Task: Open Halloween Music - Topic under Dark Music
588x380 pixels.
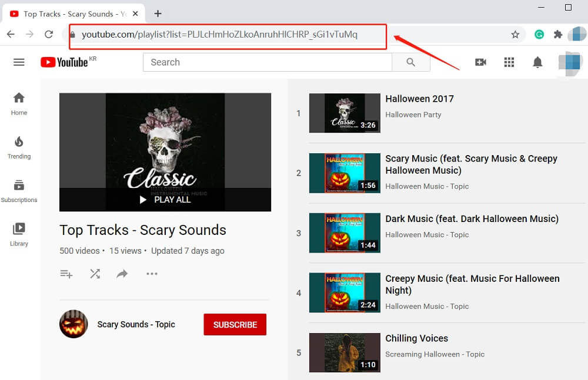Action: pos(427,234)
